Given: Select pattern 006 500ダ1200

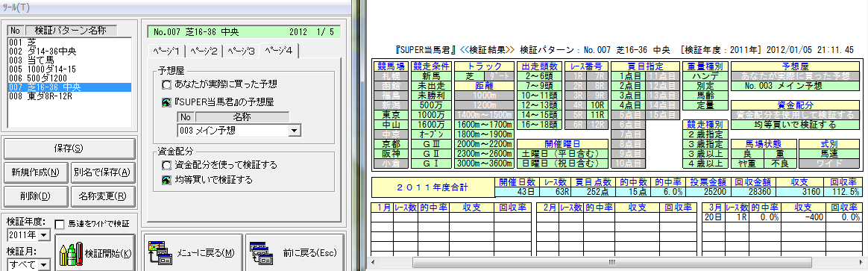Looking at the screenshot, I should click(x=69, y=78).
